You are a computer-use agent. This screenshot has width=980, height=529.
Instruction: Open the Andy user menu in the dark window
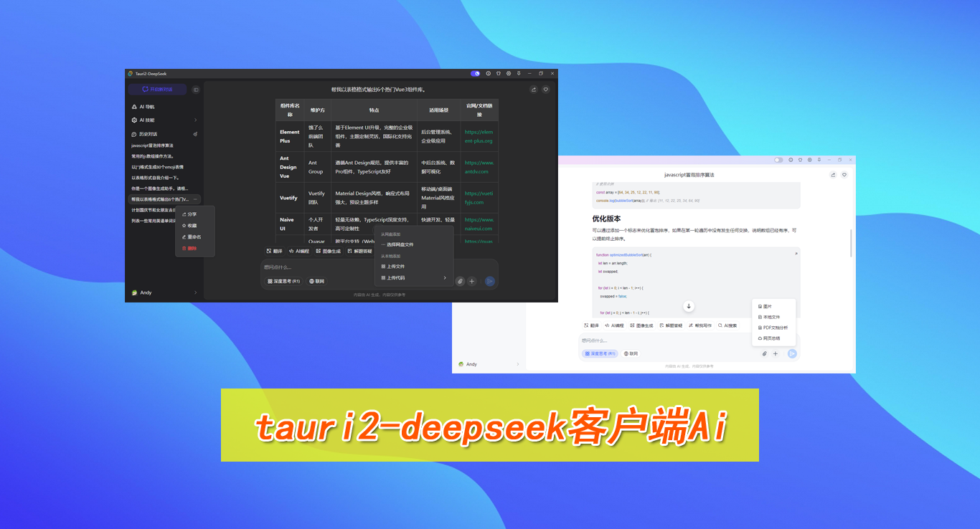point(164,292)
